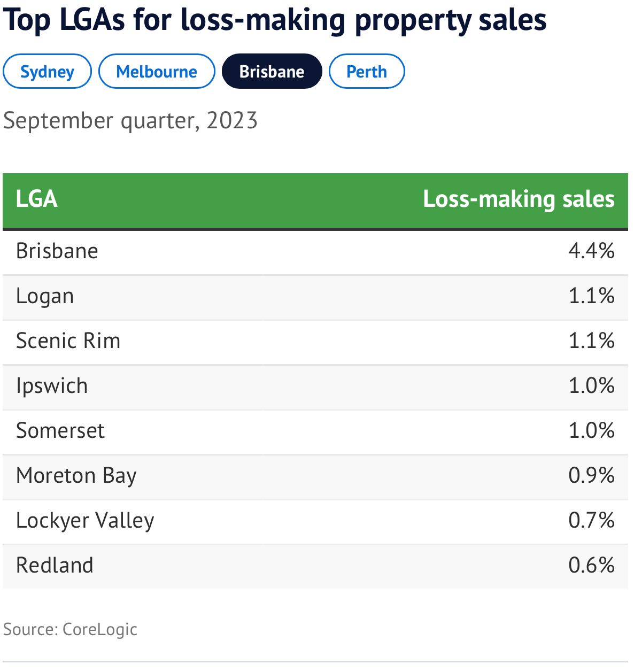Click the active Brisbane tab pill
The width and height of the screenshot is (634, 672).
pyautogui.click(x=272, y=72)
